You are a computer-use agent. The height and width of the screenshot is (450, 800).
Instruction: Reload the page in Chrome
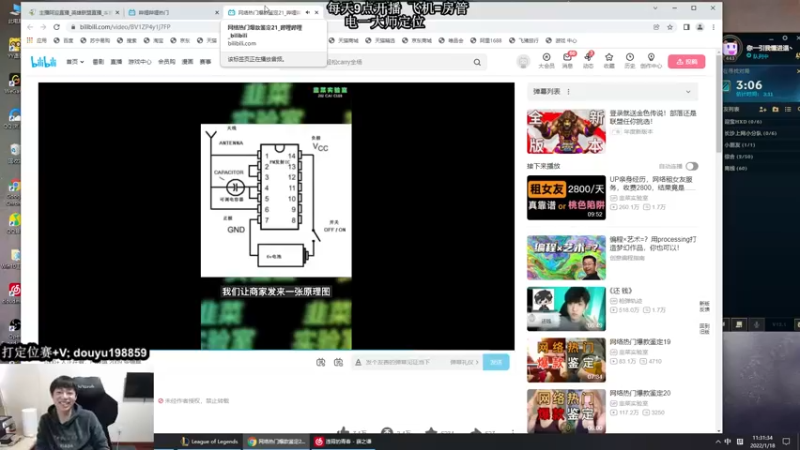pos(57,27)
